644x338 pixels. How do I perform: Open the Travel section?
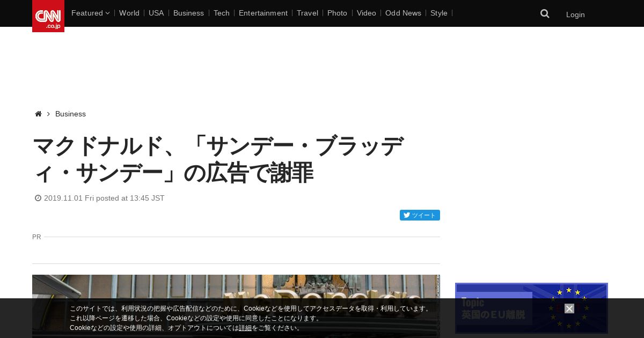(308, 13)
